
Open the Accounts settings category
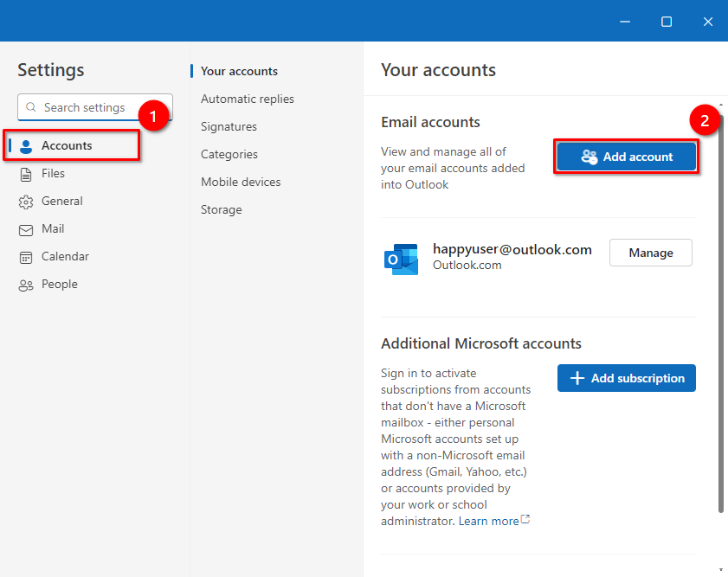coord(72,145)
